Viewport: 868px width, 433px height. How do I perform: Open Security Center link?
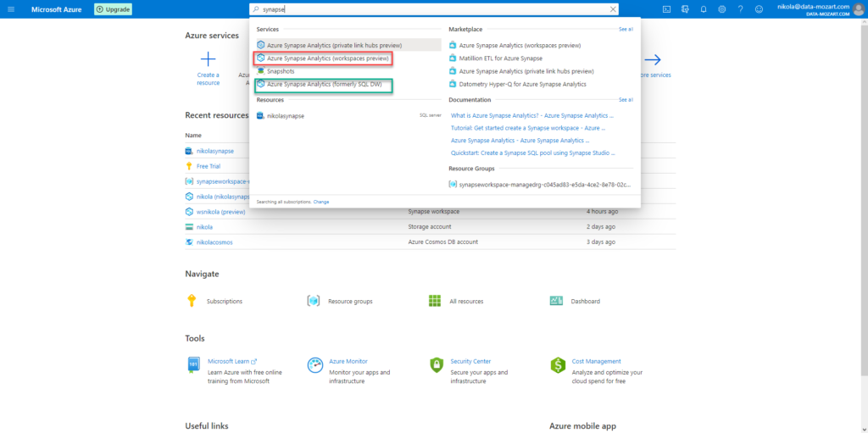pyautogui.click(x=470, y=361)
